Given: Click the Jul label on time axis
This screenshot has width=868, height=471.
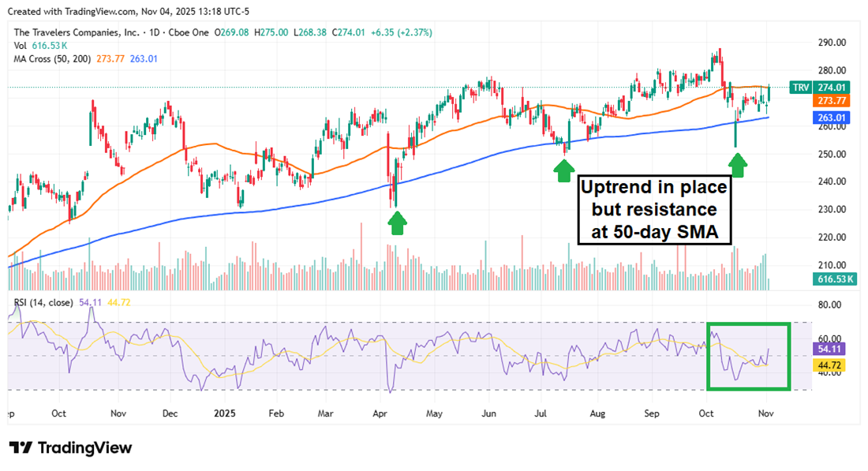Looking at the screenshot, I should coord(541,413).
